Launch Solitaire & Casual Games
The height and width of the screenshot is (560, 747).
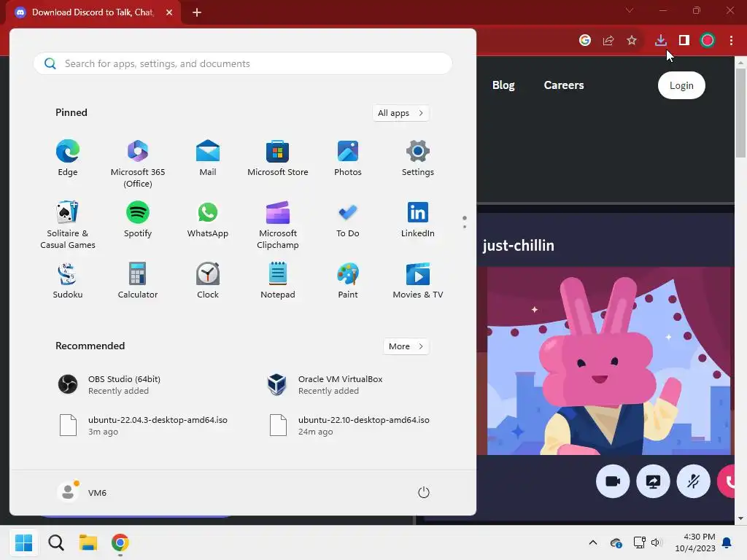(68, 225)
